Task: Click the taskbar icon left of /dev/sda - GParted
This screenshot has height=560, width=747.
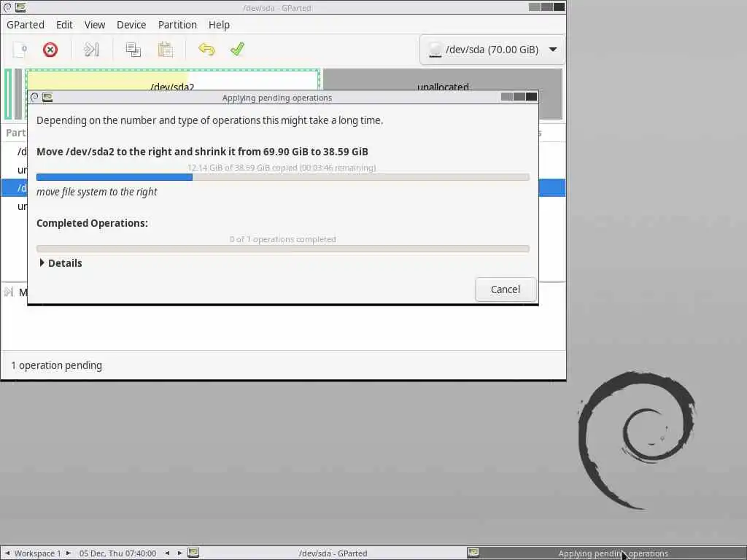Action: click(193, 553)
